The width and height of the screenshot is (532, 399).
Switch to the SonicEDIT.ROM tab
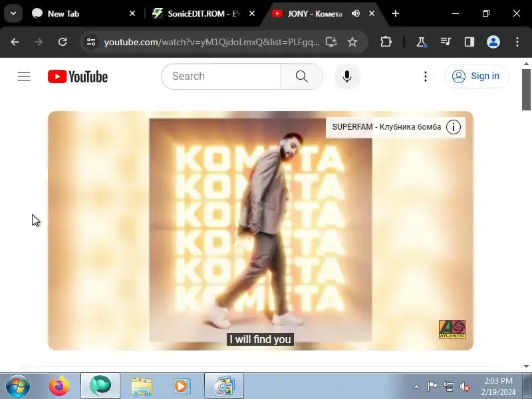(203, 13)
